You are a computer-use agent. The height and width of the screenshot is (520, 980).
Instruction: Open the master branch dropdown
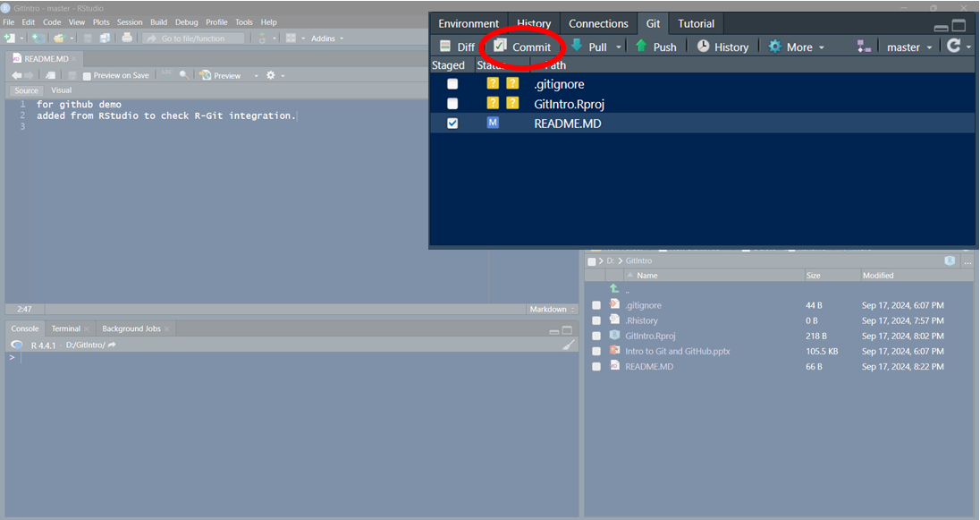point(909,47)
